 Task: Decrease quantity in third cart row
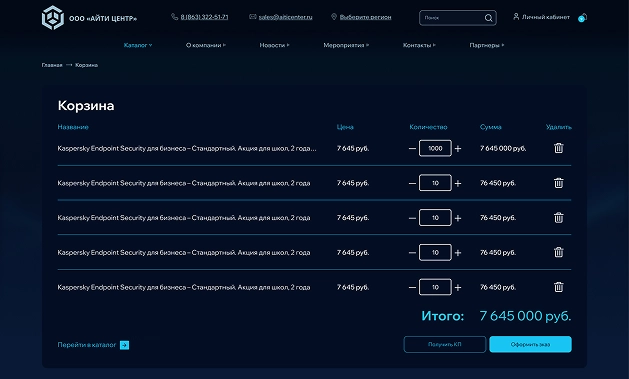pyautogui.click(x=412, y=218)
